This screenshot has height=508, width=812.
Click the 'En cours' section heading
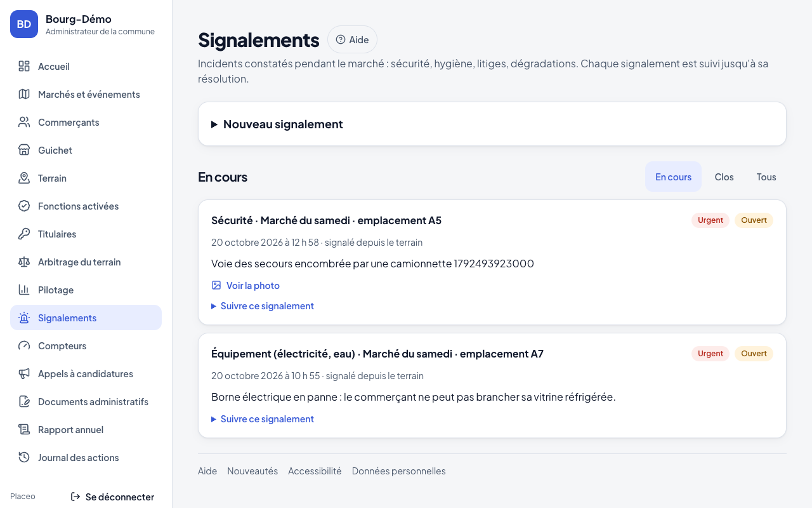223,177
